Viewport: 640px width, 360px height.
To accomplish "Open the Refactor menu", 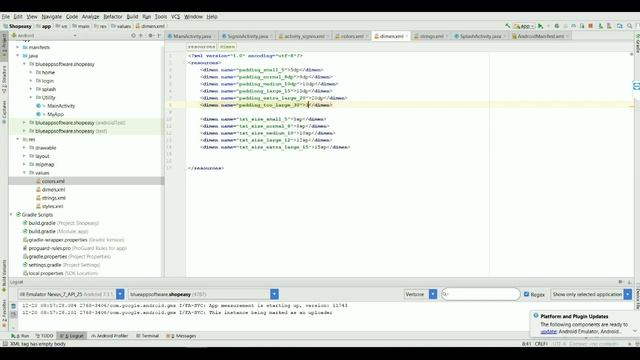I will (113, 17).
